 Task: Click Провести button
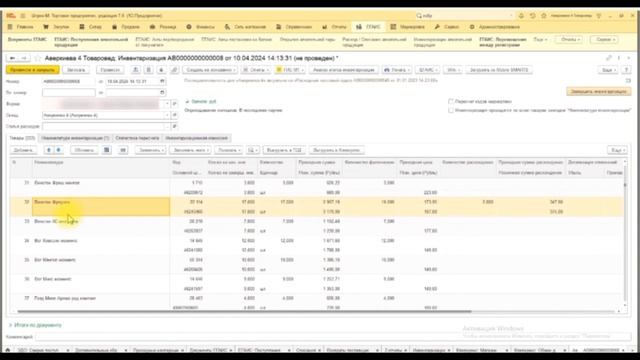(x=110, y=70)
